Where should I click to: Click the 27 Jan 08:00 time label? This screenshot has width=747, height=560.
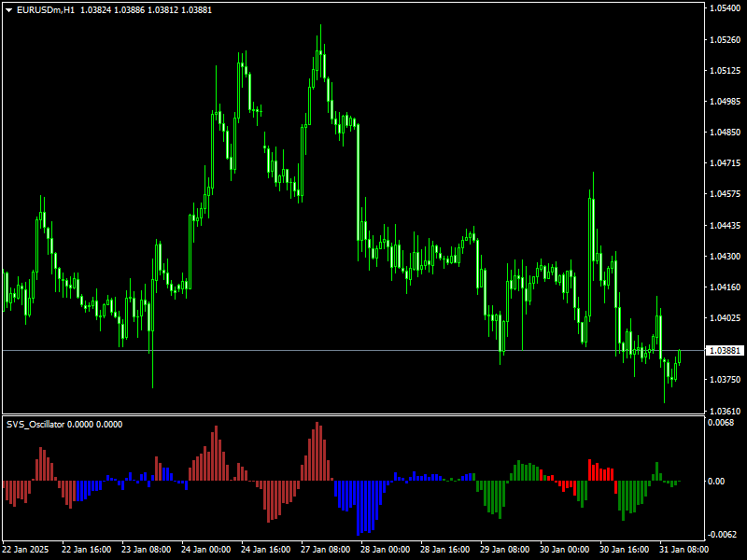pos(325,550)
